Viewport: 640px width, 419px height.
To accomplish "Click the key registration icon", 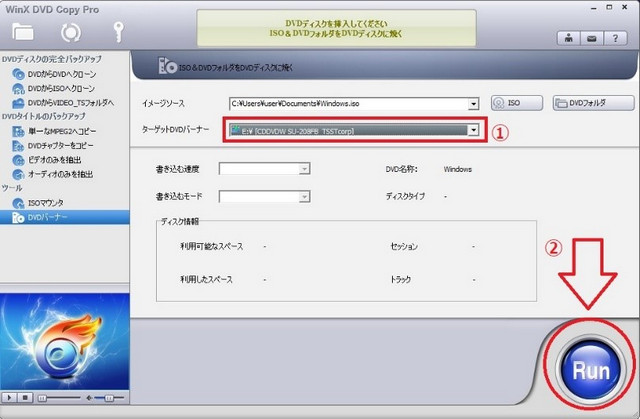I will [x=121, y=32].
